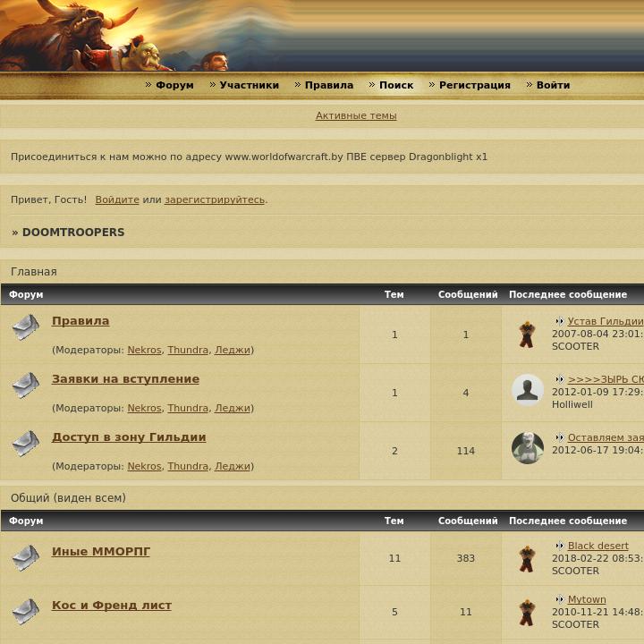Click message count 114

point(466,451)
